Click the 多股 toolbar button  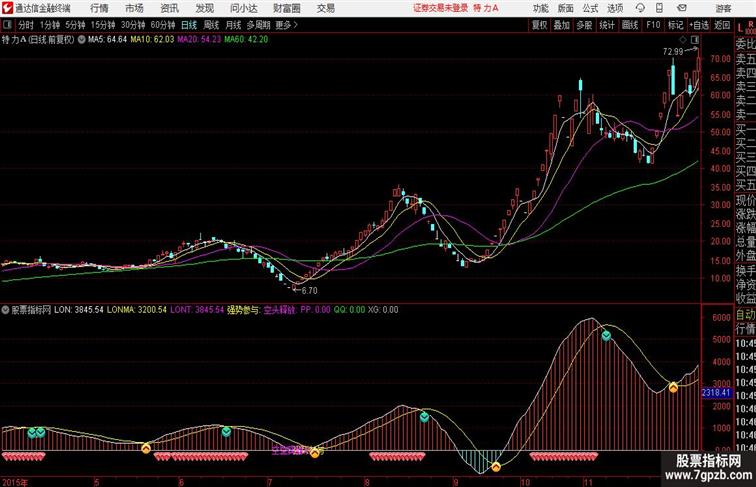tap(584, 25)
